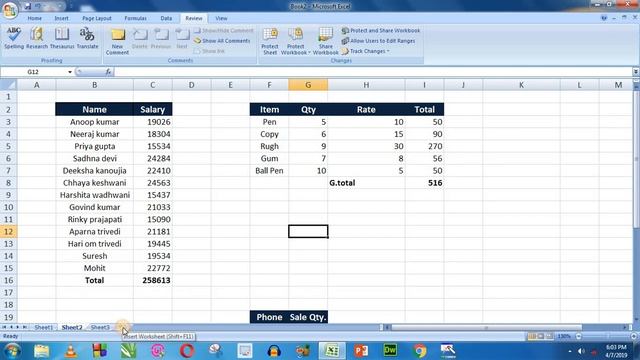Open the Data ribbon tab
This screenshot has height=360, width=640.
[166, 18]
